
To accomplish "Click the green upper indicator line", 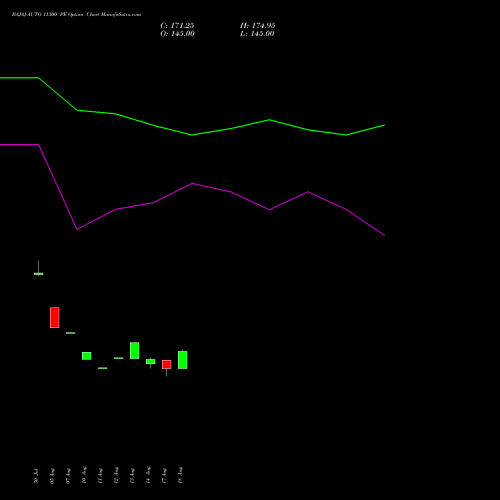I will (x=192, y=135).
